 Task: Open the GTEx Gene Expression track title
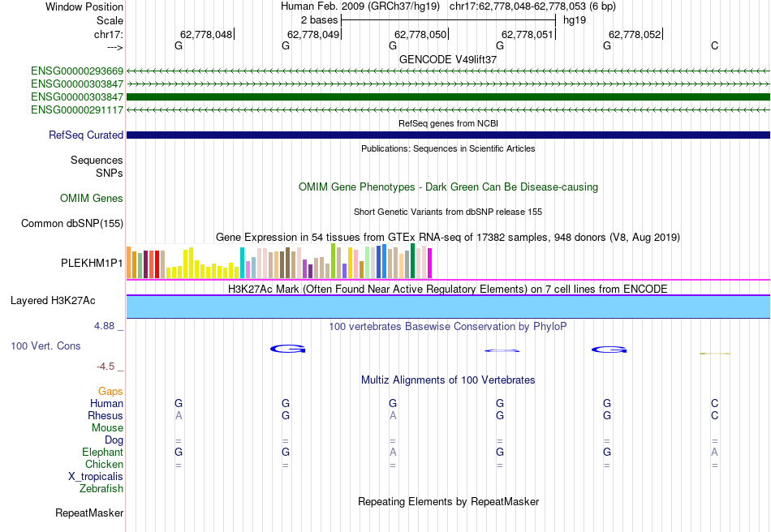point(448,238)
